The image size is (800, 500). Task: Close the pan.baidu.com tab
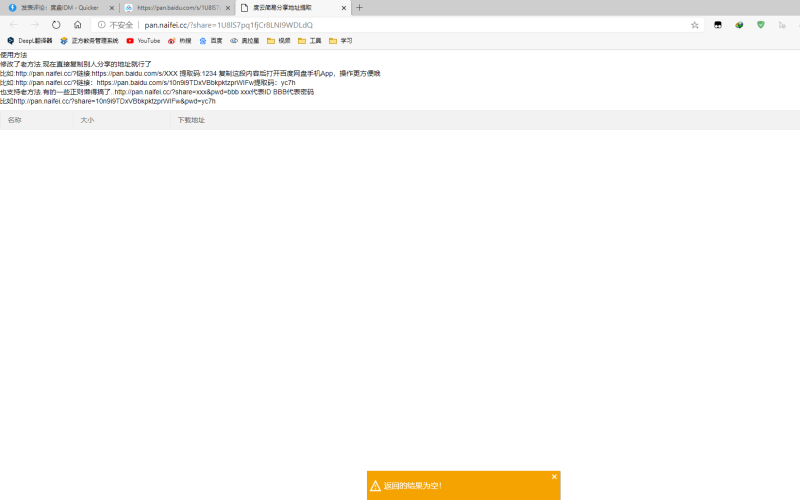[228, 8]
